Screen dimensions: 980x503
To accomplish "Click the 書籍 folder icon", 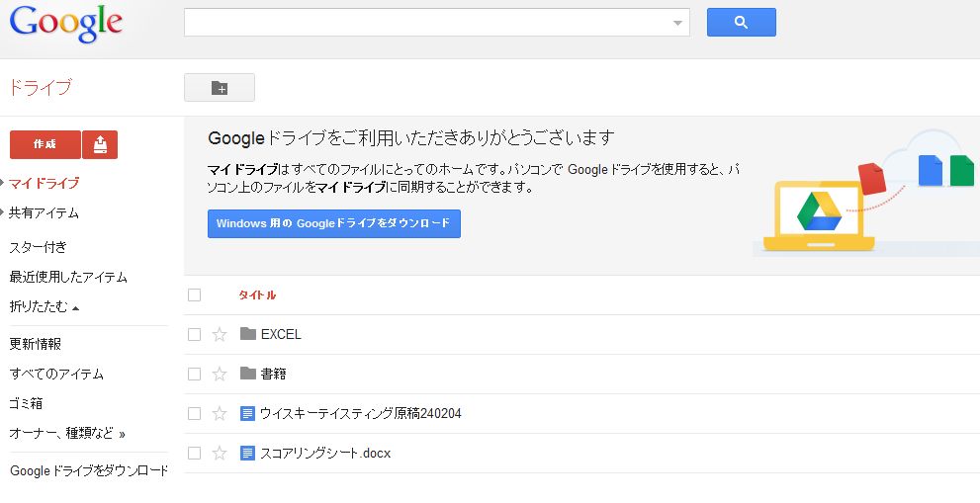I will click(x=248, y=373).
